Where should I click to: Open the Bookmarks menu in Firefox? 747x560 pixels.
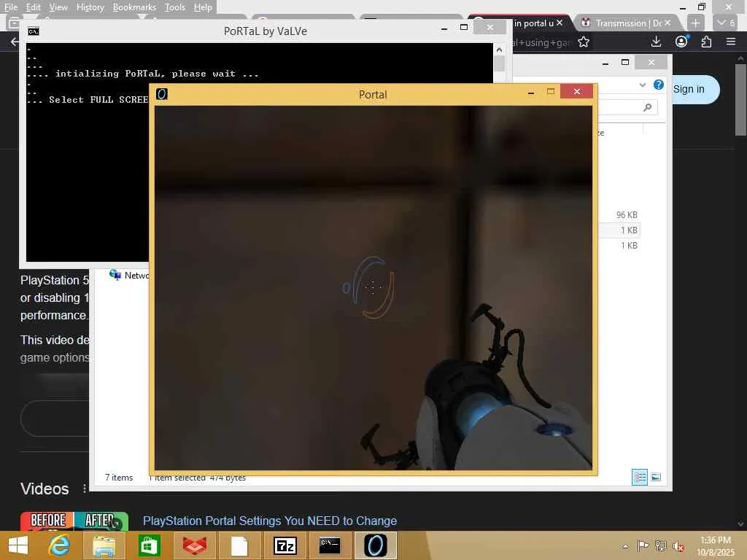point(134,7)
